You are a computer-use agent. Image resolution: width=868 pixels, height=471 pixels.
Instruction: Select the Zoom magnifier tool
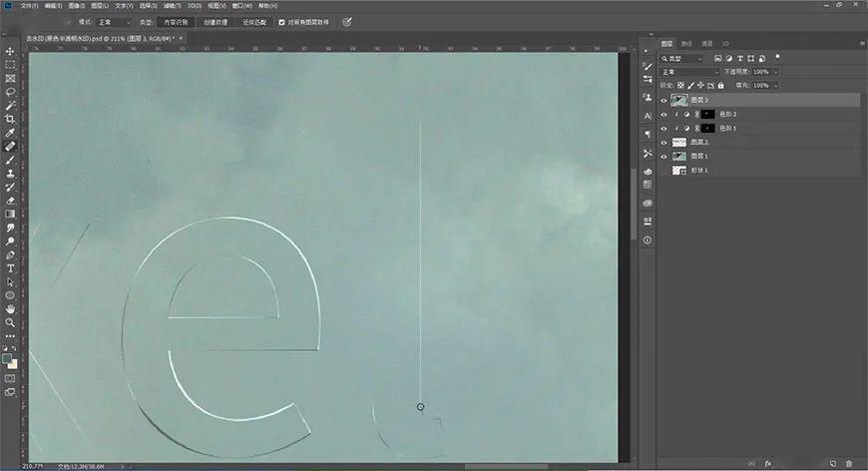(10, 322)
